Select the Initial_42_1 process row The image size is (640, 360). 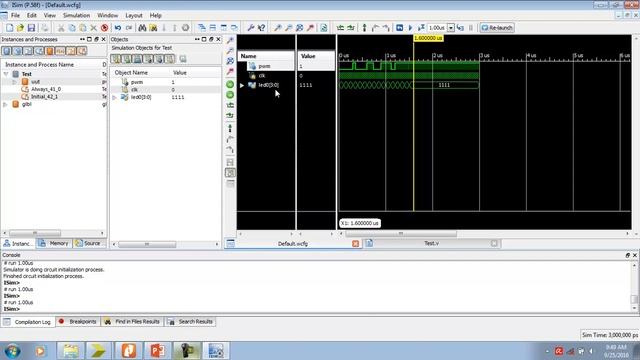[x=44, y=97]
